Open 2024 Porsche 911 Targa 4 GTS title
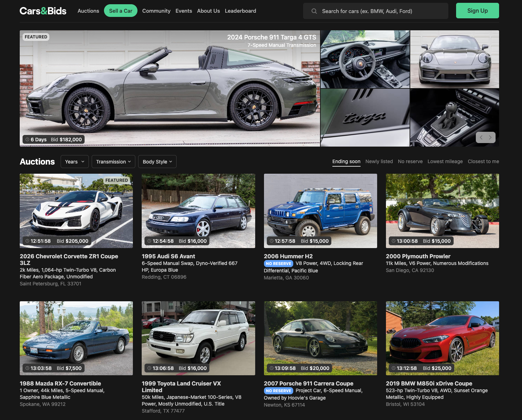The height and width of the screenshot is (420, 522). [271, 37]
